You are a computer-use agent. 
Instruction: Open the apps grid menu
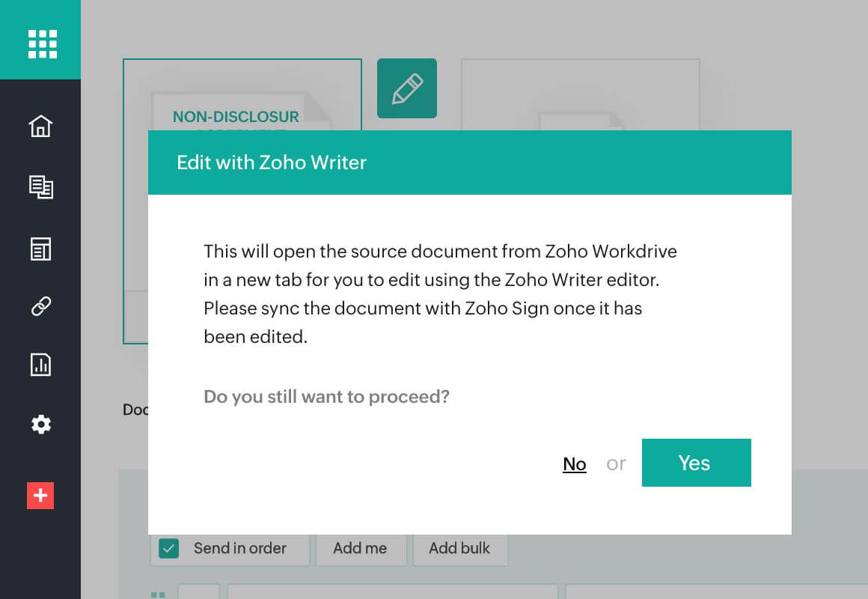point(42,43)
